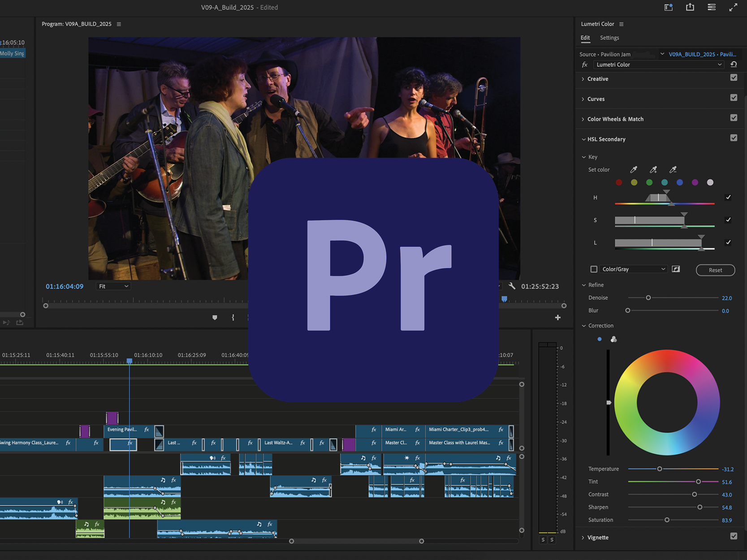Click the invert mask icon next to Color/Gray
This screenshot has height=560, width=747.
click(676, 269)
